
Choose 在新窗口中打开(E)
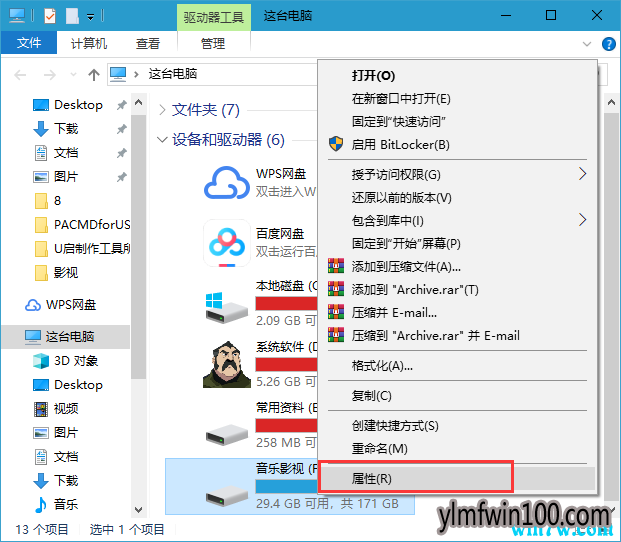point(458,99)
